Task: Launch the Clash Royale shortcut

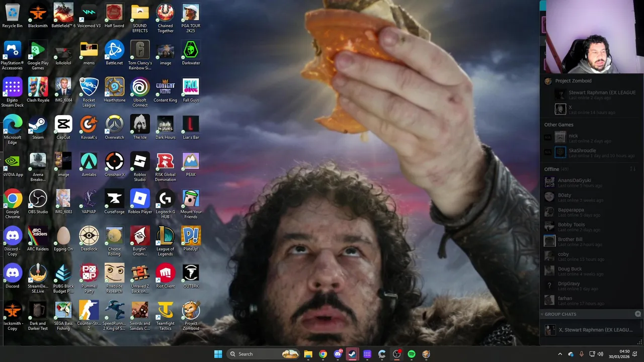Action: point(38,91)
